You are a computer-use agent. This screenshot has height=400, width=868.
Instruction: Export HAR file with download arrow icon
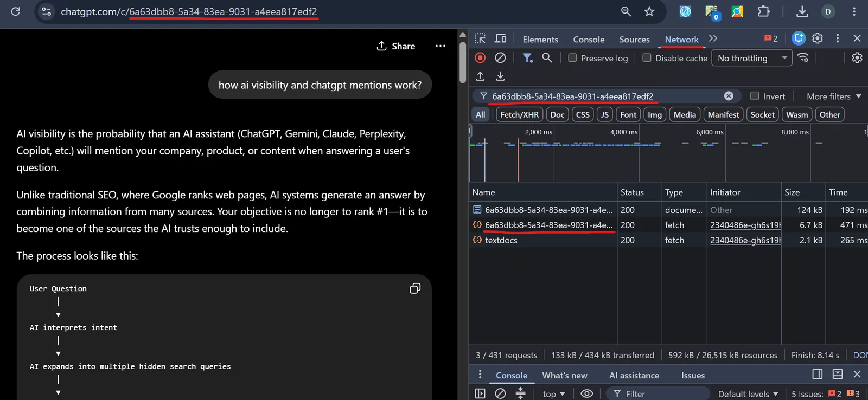tap(500, 76)
